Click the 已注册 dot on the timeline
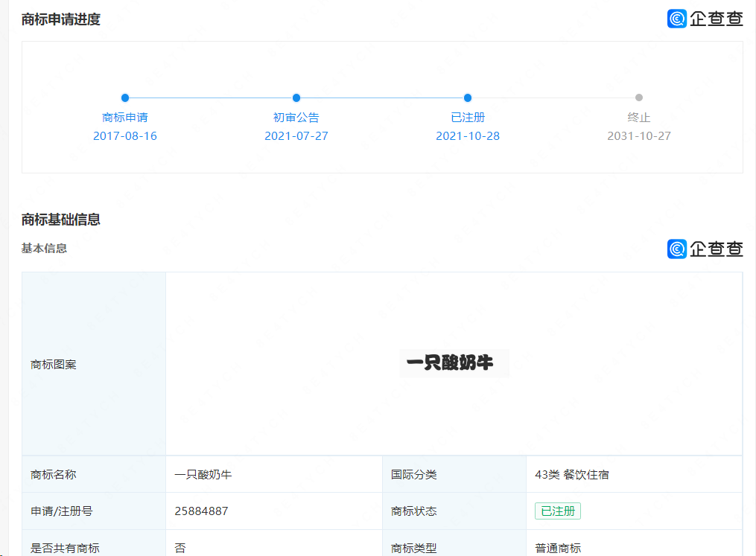 coord(468,98)
